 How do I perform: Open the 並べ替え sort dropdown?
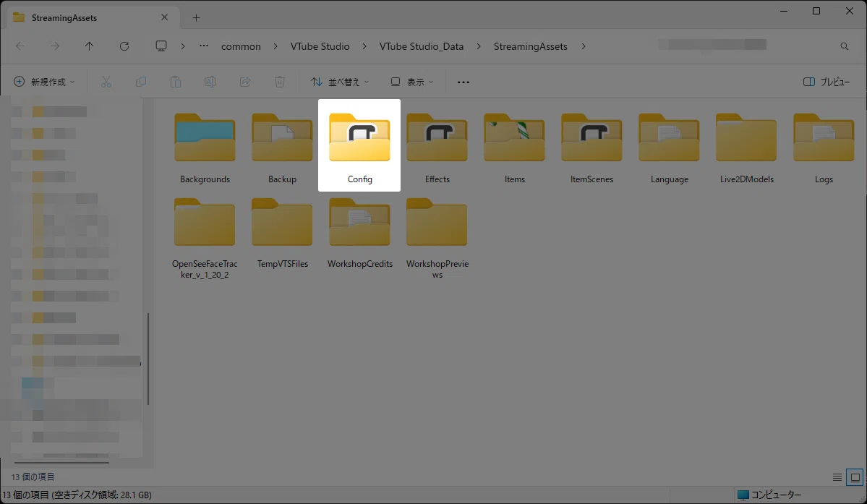coord(340,82)
